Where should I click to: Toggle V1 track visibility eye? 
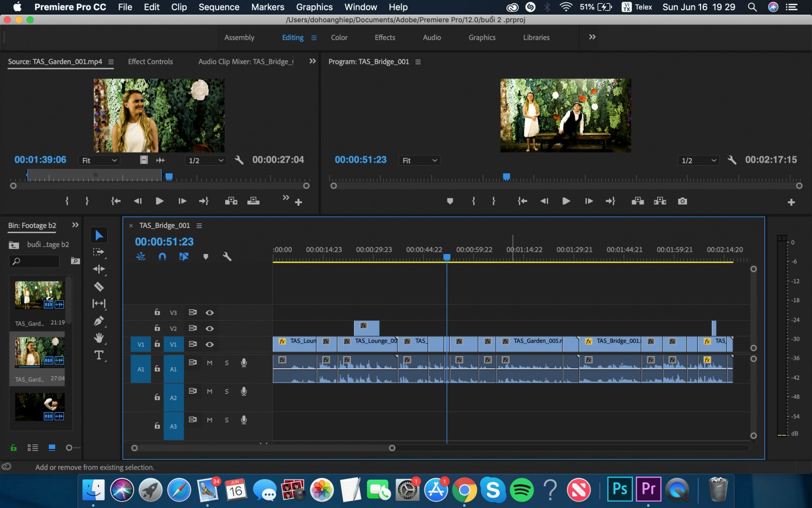pyautogui.click(x=209, y=344)
